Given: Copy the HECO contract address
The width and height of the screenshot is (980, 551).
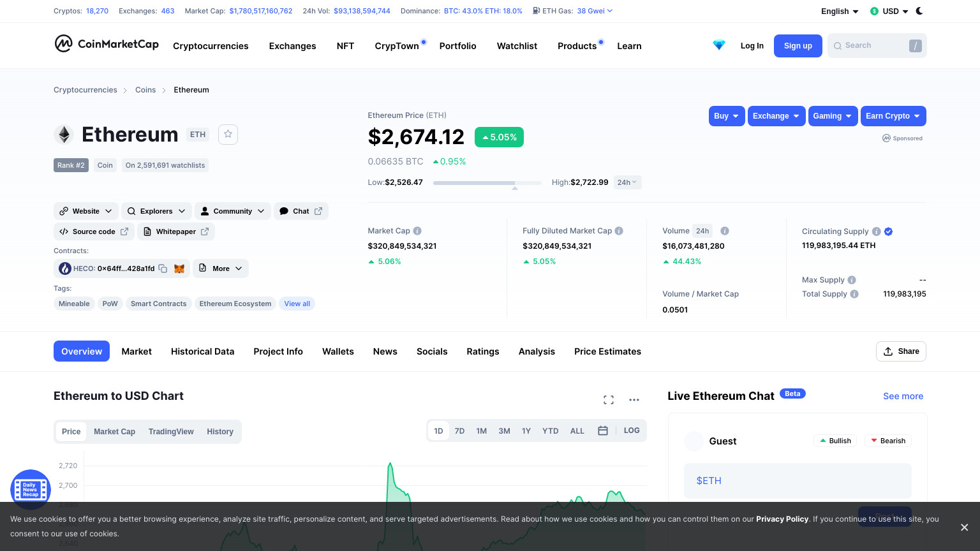Looking at the screenshot, I should 163,268.
